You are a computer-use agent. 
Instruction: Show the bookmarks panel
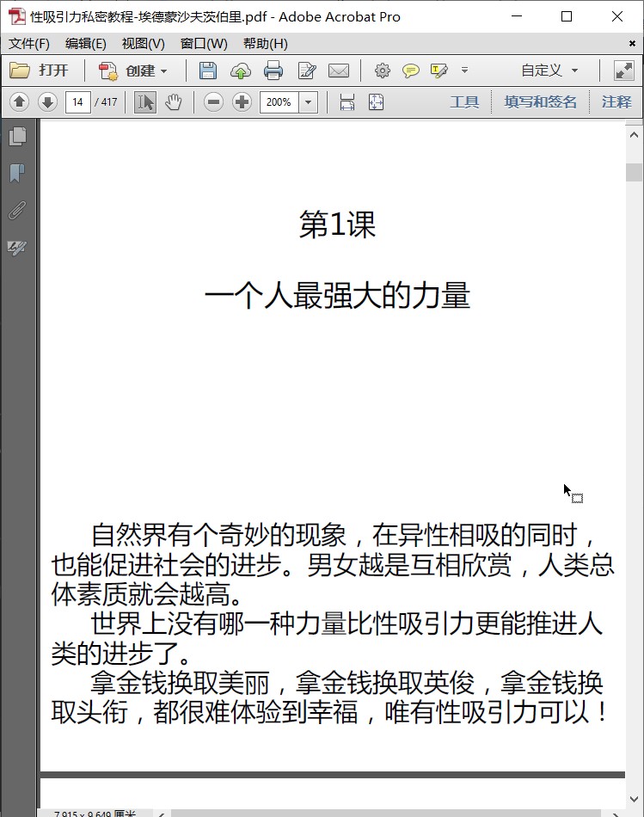pos(17,174)
